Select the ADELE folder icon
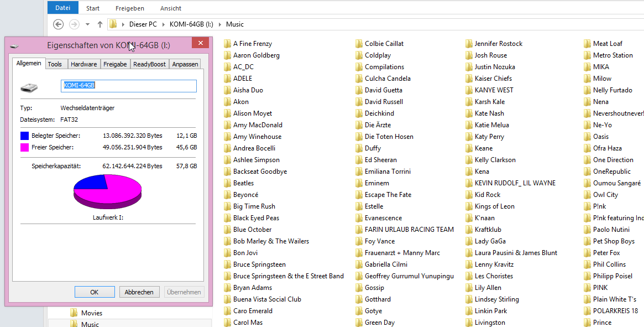644x327 pixels. 228,79
